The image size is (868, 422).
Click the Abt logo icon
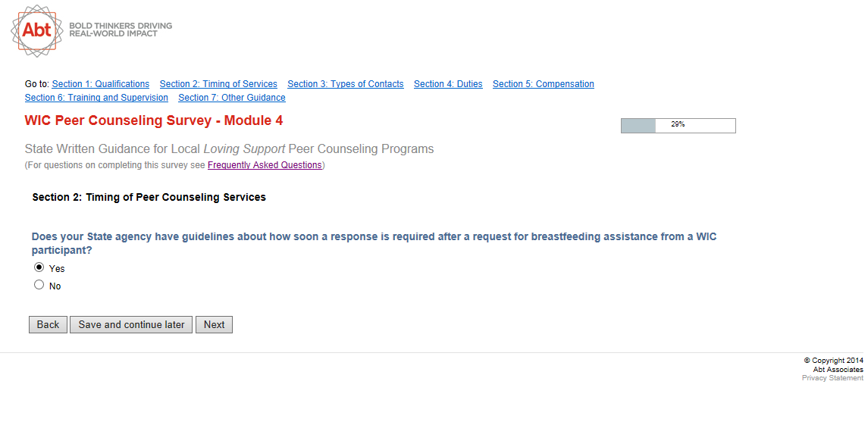pyautogui.click(x=36, y=30)
